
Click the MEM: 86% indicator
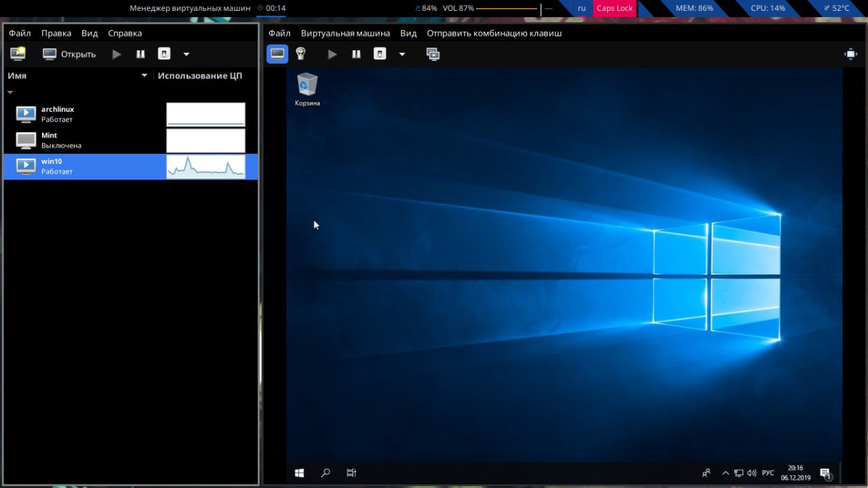click(x=694, y=8)
